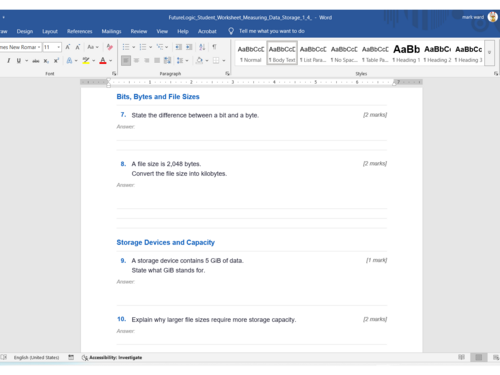Click the English (United States) language indicator
The image size is (500, 375).
pyautogui.click(x=36, y=358)
